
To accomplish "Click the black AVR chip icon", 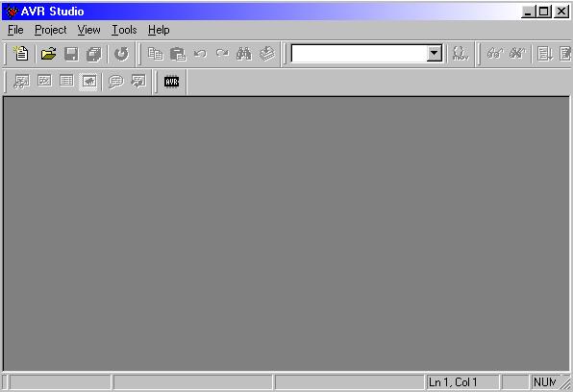I will pos(171,82).
